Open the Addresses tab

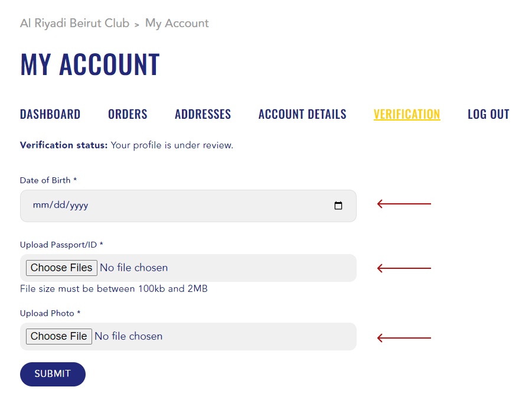pos(203,114)
